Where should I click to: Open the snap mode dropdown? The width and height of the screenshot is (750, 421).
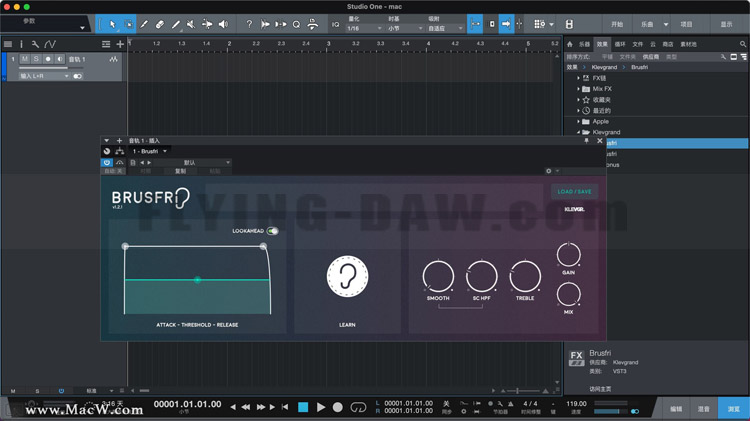[x=445, y=28]
